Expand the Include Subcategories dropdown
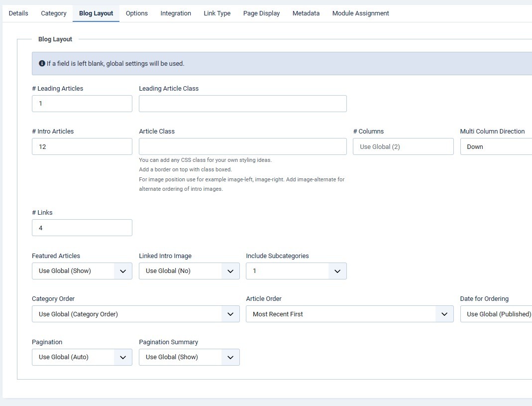Image resolution: width=532 pixels, height=406 pixels. 296,271
